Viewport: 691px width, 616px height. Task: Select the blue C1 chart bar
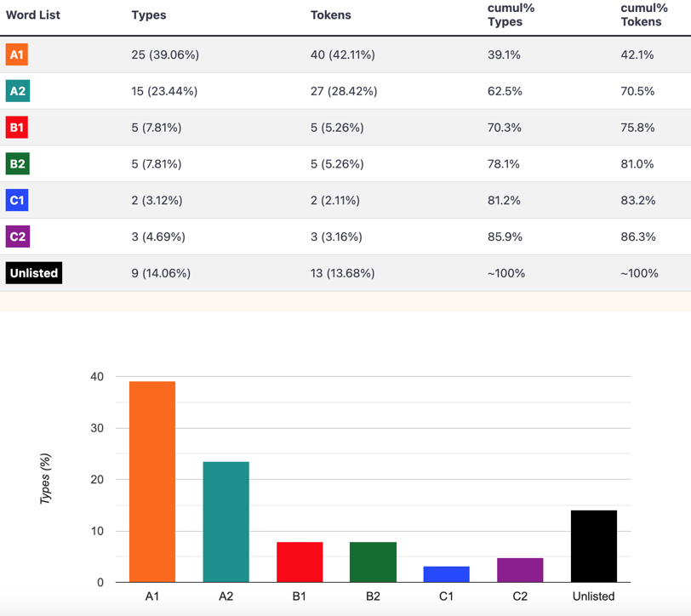point(447,574)
